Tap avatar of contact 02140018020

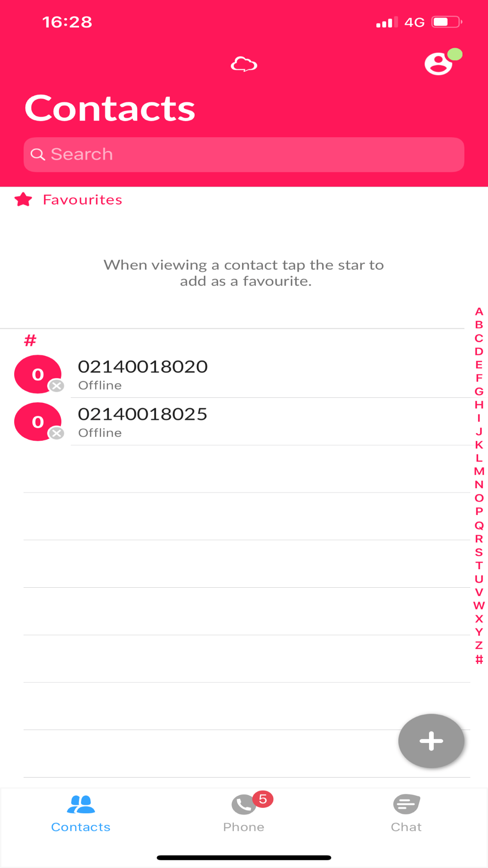coord(38,374)
